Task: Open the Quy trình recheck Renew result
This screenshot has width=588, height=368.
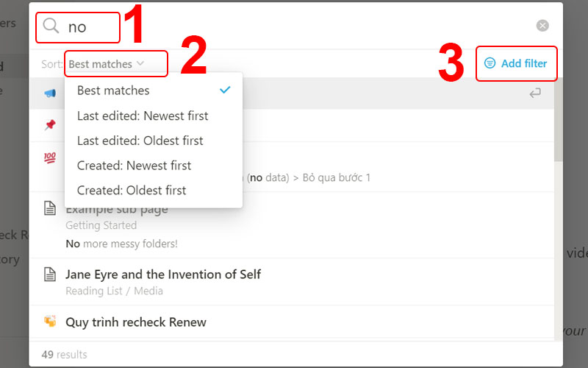Action: pos(136,322)
